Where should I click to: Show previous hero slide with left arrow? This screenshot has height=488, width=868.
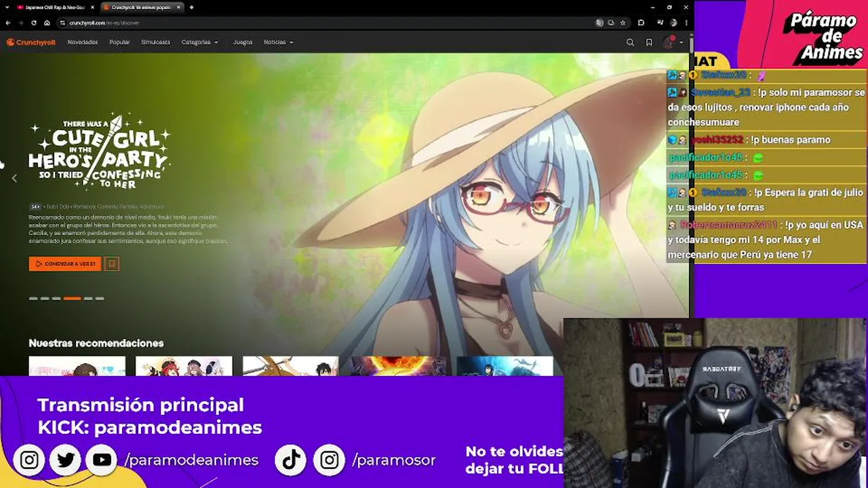14,178
